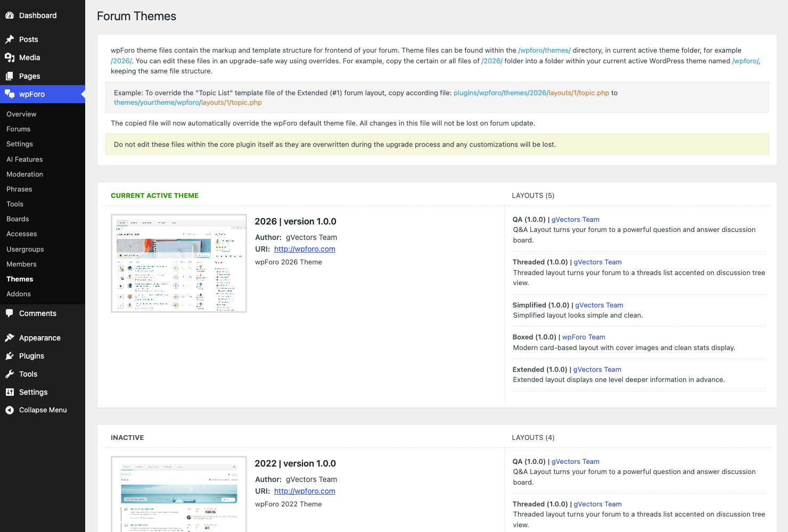Click the 2026 theme screenshot thumbnail
Viewport: 788px width, 532px height.
pos(179,263)
